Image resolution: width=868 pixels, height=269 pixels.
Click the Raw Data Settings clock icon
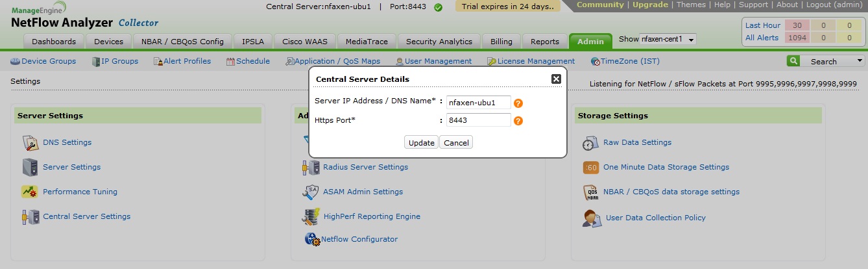(x=590, y=143)
